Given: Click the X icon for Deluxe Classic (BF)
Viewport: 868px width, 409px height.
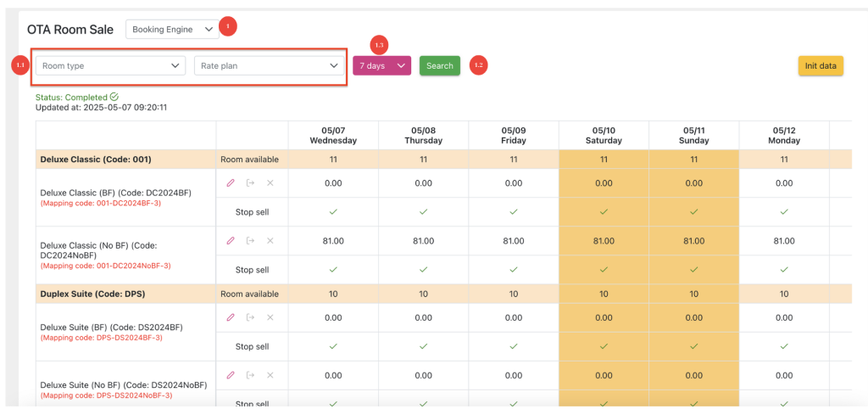Looking at the screenshot, I should [x=270, y=182].
